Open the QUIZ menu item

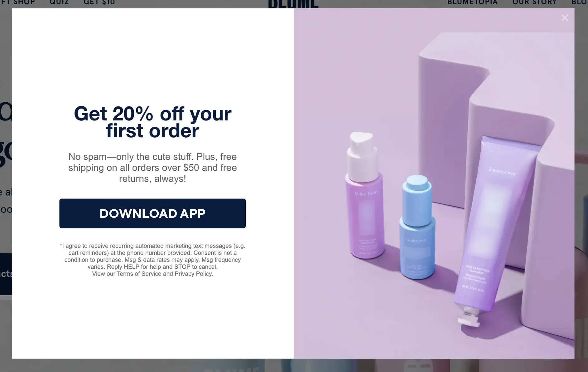point(59,2)
